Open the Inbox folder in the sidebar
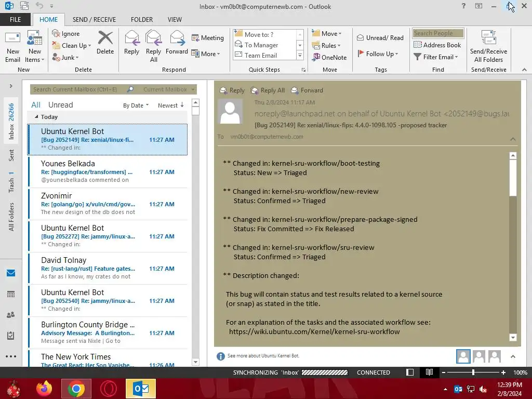This screenshot has height=399, width=532. click(x=11, y=121)
